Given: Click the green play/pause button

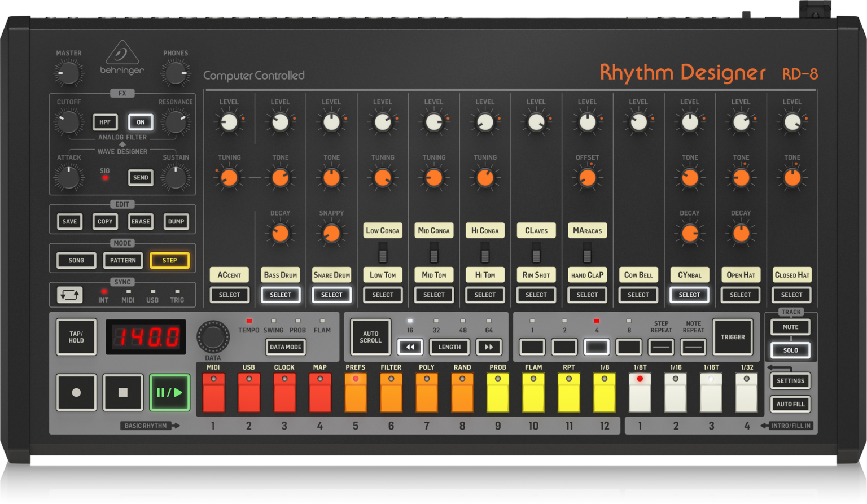Looking at the screenshot, I should pos(169,392).
